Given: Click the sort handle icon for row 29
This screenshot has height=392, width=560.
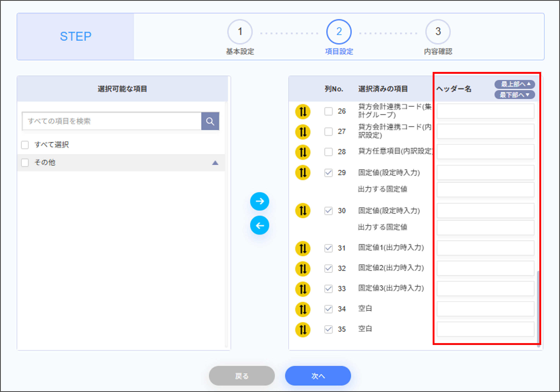Looking at the screenshot, I should pos(303,173).
